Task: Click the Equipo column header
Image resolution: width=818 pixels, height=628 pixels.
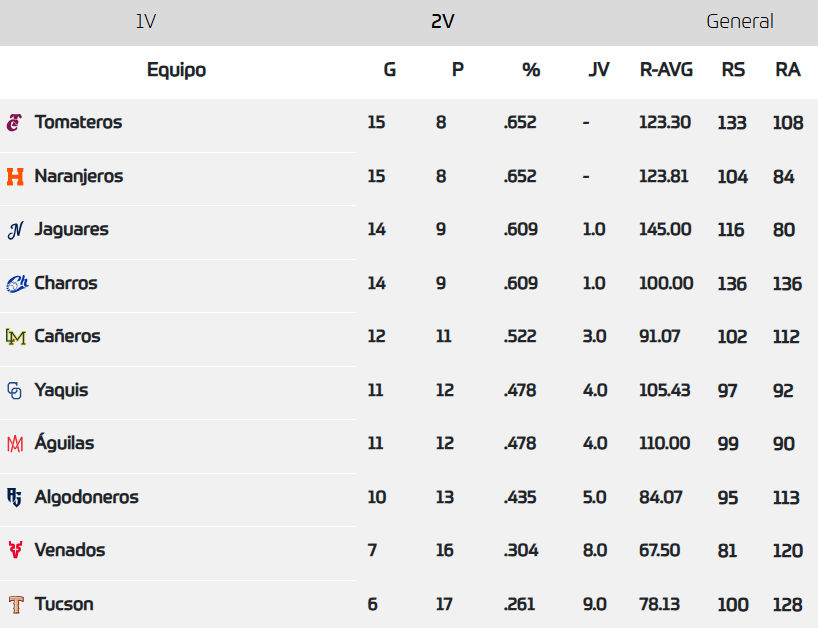Action: [176, 70]
